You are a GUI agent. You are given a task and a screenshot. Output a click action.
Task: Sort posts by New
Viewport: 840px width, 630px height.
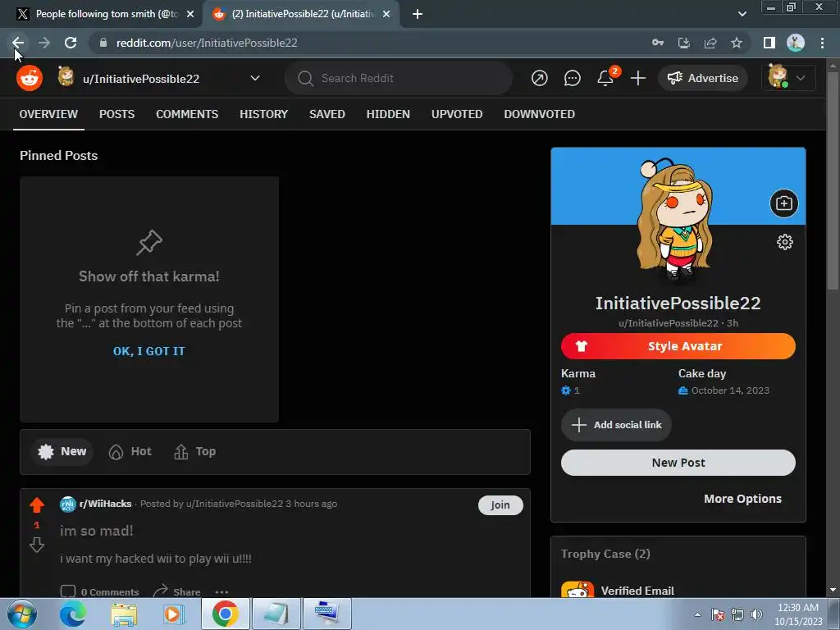coord(62,452)
